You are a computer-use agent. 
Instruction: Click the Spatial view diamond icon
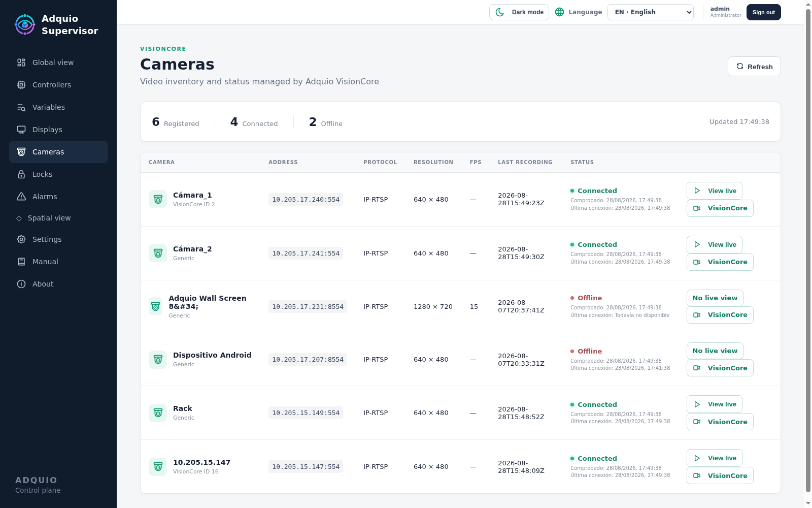click(19, 218)
